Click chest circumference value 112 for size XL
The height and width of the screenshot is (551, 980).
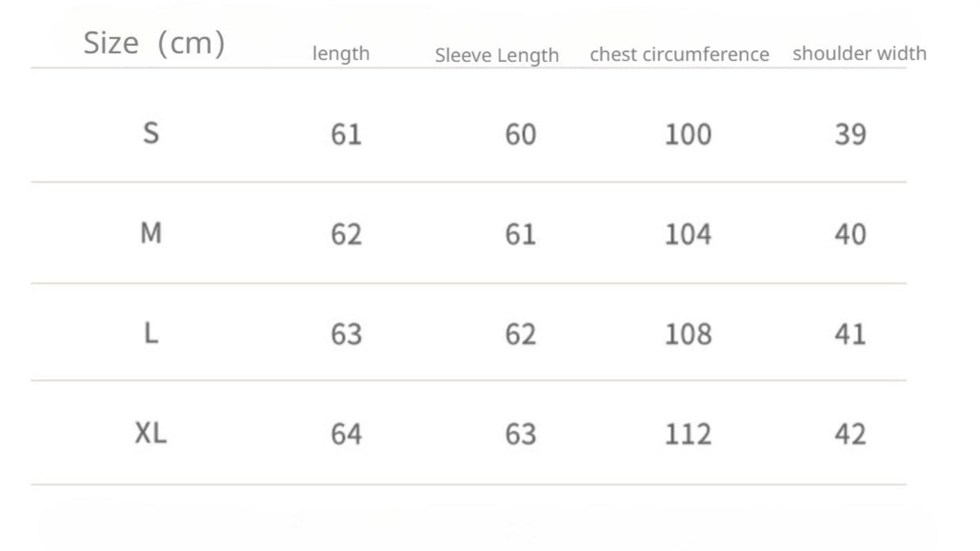(688, 435)
